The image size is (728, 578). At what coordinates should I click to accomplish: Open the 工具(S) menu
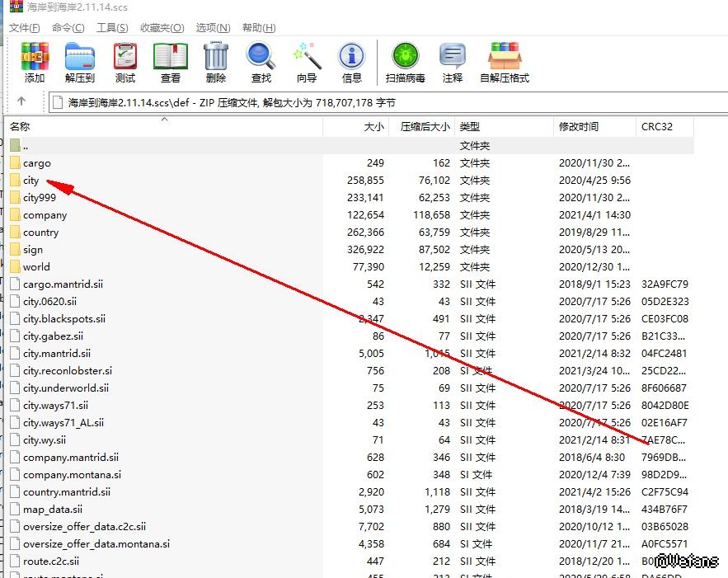112,28
